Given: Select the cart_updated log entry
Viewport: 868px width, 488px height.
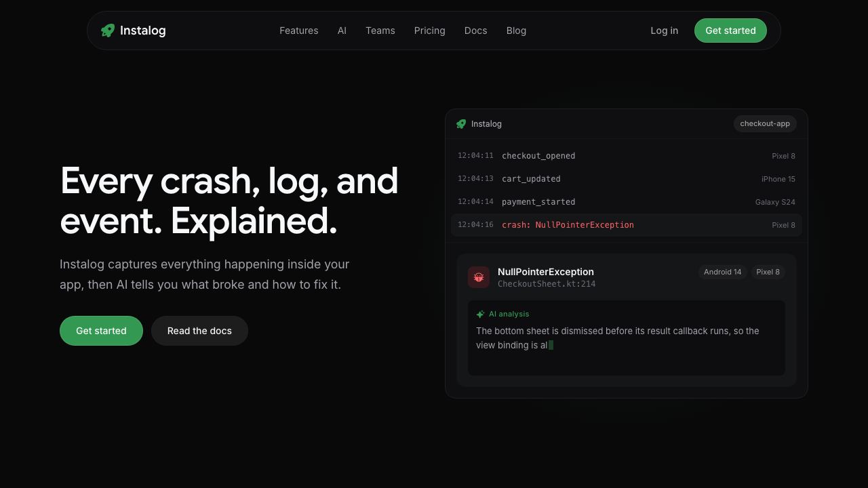Looking at the screenshot, I should pos(627,179).
